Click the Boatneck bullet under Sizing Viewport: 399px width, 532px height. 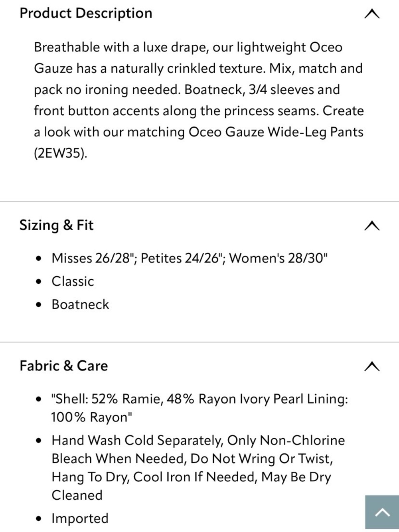pyautogui.click(x=80, y=305)
